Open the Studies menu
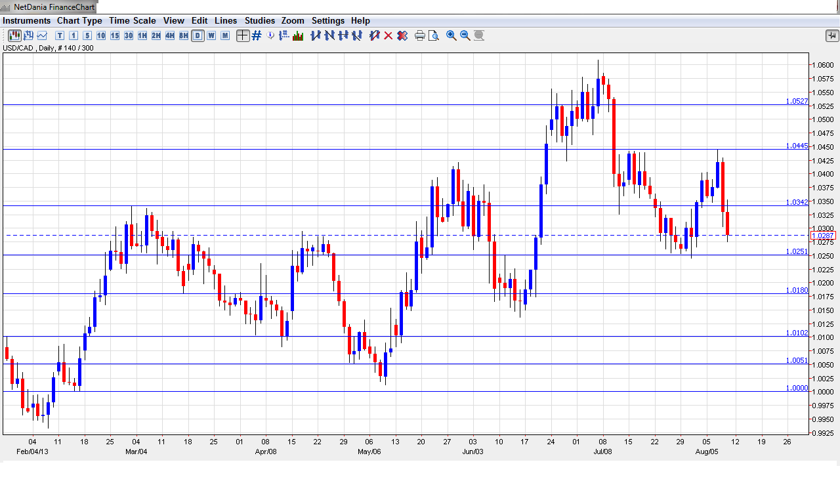 tap(259, 20)
